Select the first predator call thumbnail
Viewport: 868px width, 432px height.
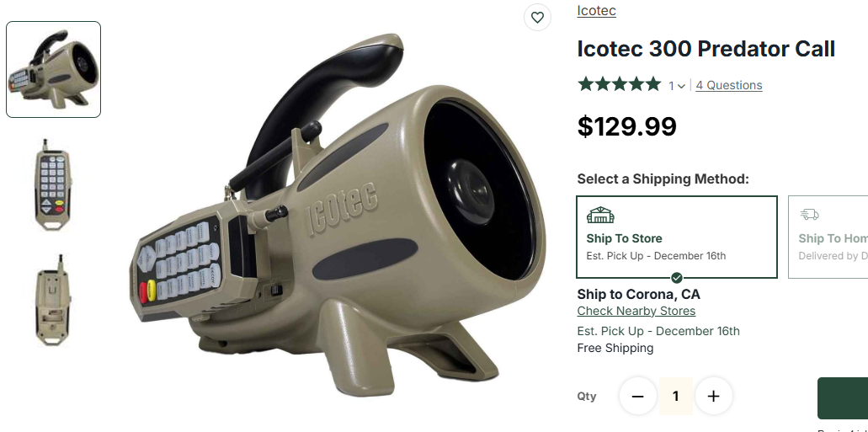(54, 69)
